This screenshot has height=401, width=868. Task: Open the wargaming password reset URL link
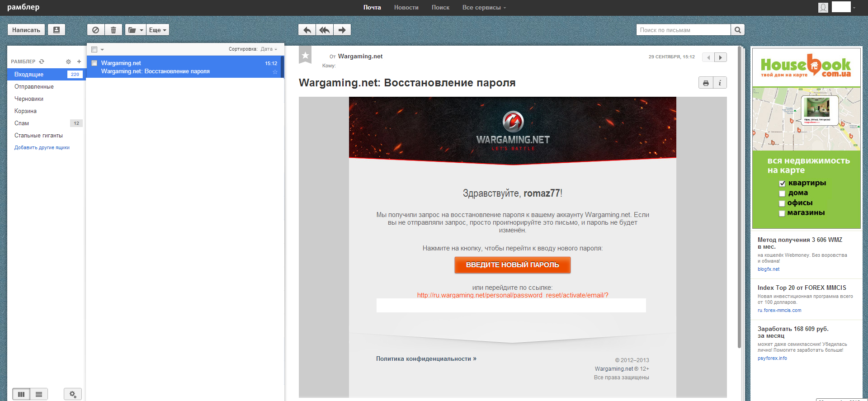click(x=513, y=295)
